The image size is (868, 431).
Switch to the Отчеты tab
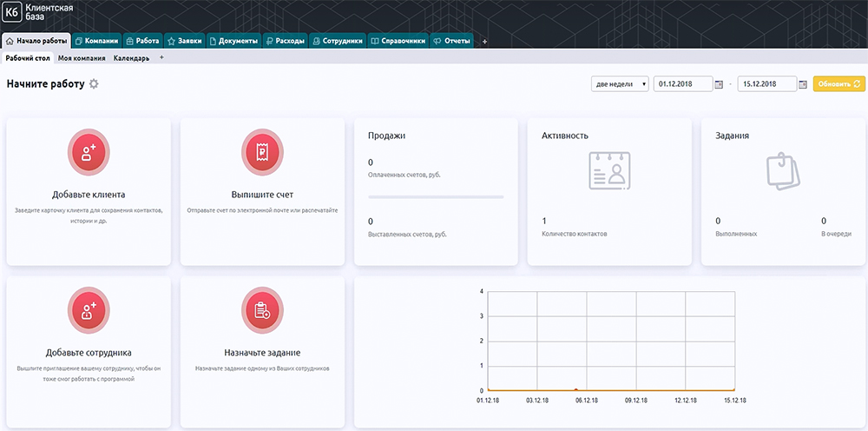[451, 41]
